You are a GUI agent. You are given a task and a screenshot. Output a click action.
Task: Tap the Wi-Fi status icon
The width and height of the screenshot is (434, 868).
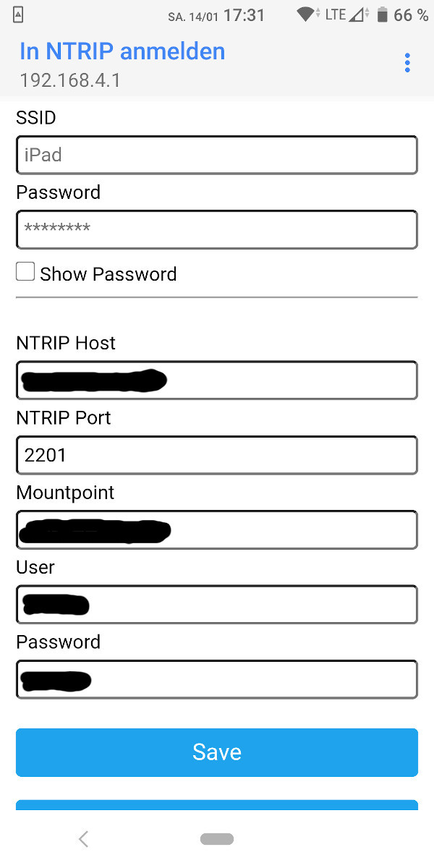(x=307, y=14)
